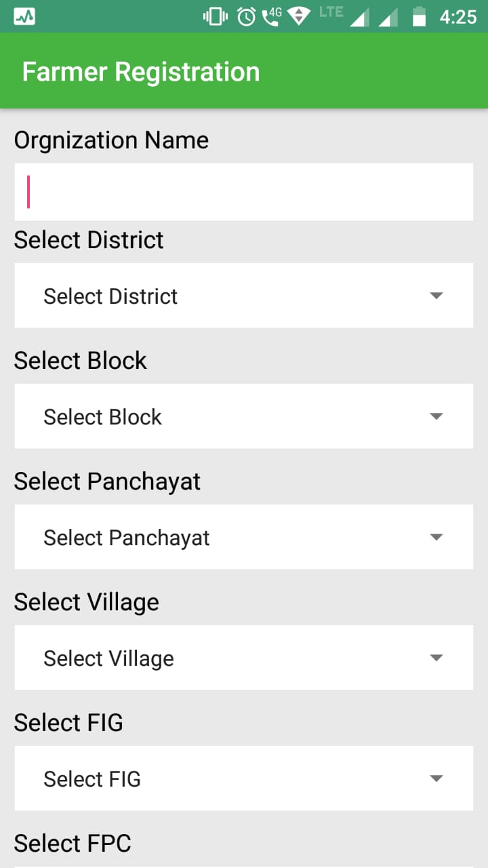Tap the Select FPC label
488x868 pixels.
click(x=73, y=843)
